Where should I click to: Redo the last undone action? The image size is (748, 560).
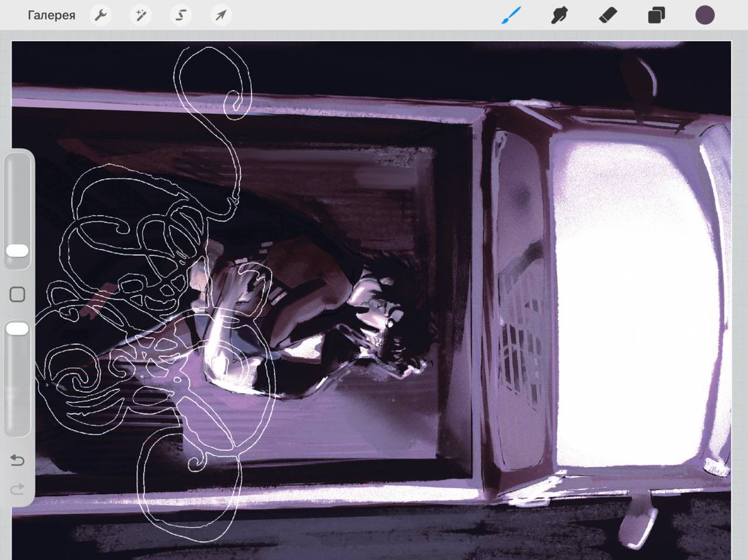click(17, 490)
